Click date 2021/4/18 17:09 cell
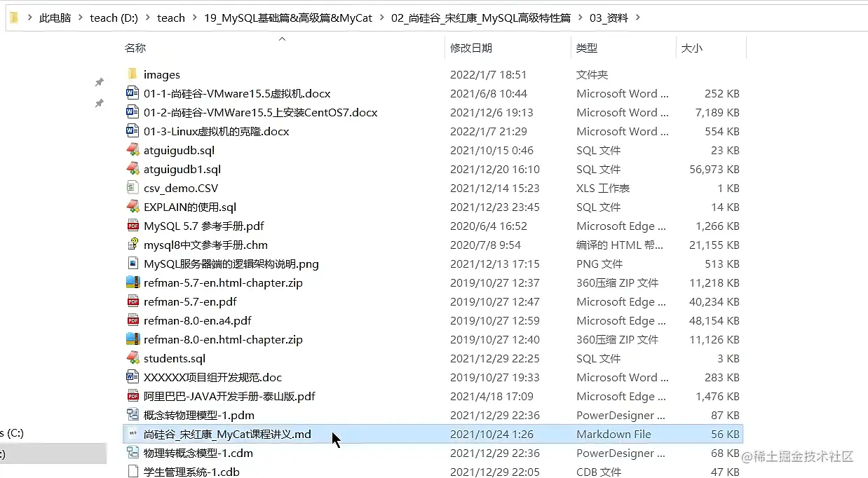The width and height of the screenshot is (868, 478). click(x=491, y=396)
